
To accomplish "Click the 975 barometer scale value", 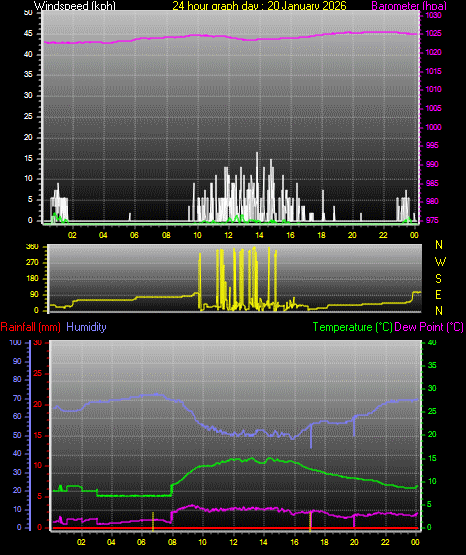I will (432, 220).
